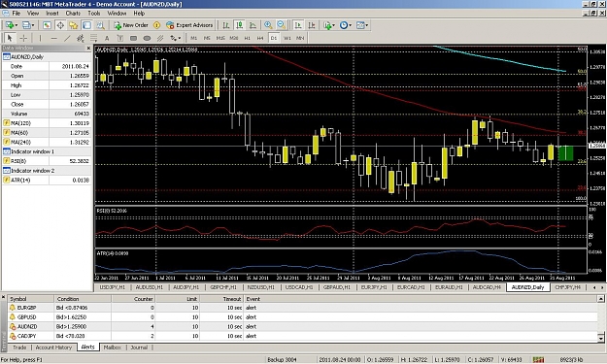Switch timeframe to M5

point(207,38)
